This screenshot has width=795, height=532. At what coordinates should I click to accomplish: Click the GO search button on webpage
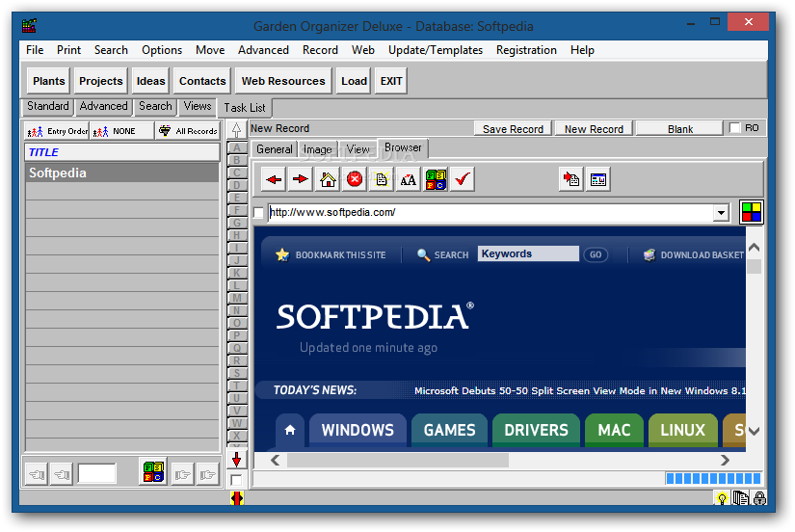[596, 254]
